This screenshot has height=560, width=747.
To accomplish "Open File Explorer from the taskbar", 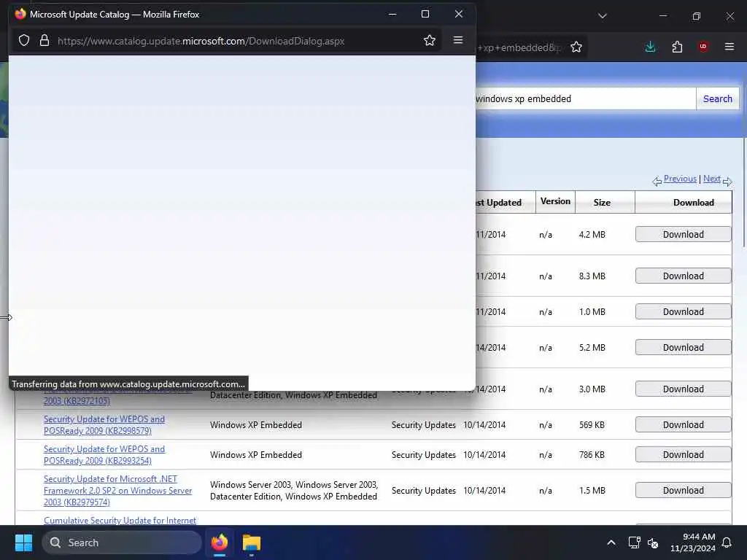I will click(x=252, y=542).
